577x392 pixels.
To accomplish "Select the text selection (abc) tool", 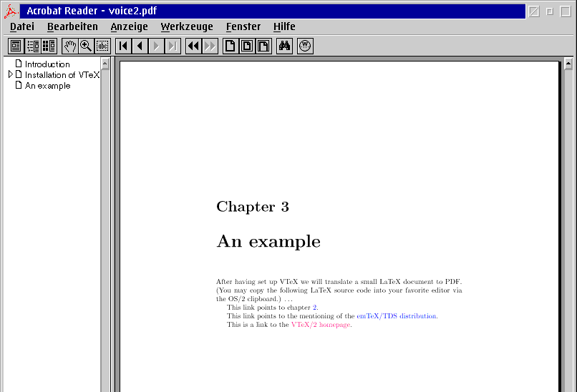I will 102,46.
